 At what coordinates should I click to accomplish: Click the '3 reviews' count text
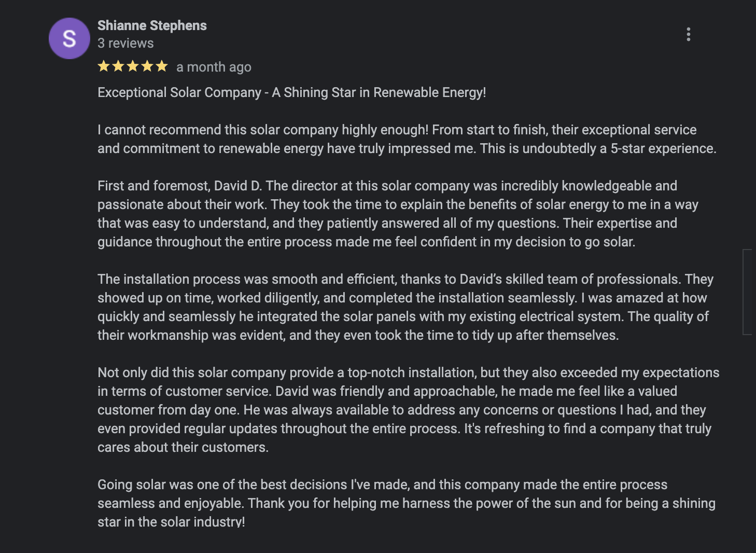[x=125, y=43]
